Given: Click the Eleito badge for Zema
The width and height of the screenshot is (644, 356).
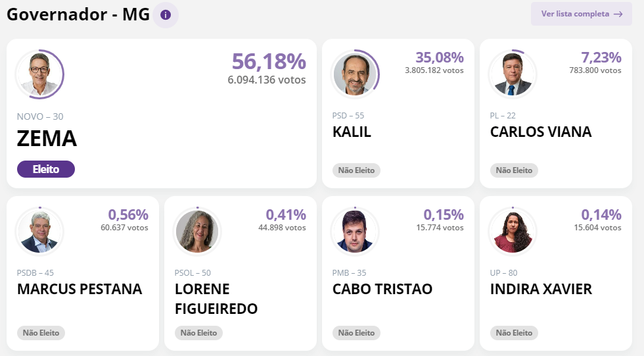Looking at the screenshot, I should point(46,169).
